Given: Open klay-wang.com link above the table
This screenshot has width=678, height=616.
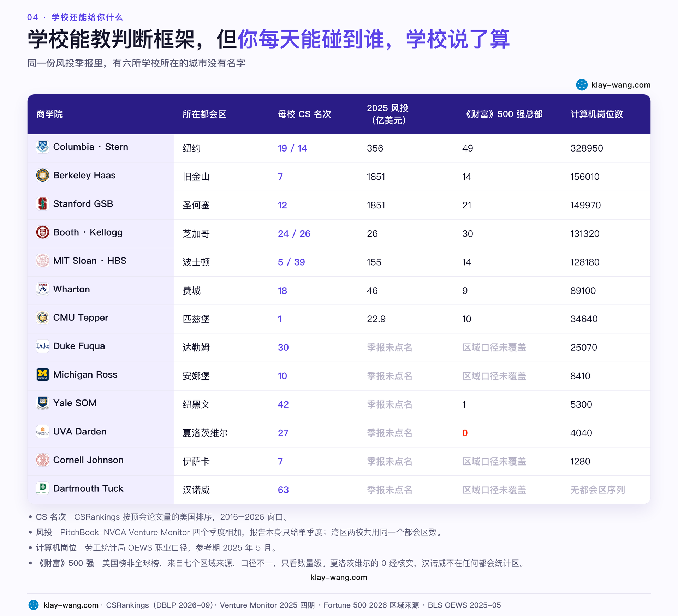Looking at the screenshot, I should pyautogui.click(x=621, y=85).
